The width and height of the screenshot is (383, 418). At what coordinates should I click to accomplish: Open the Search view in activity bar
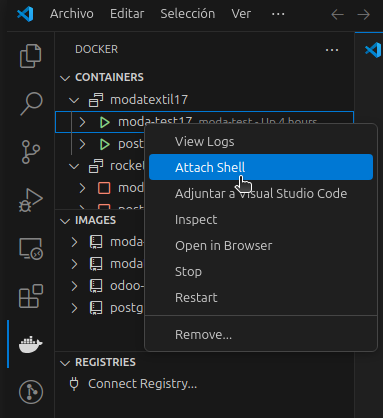click(31, 103)
